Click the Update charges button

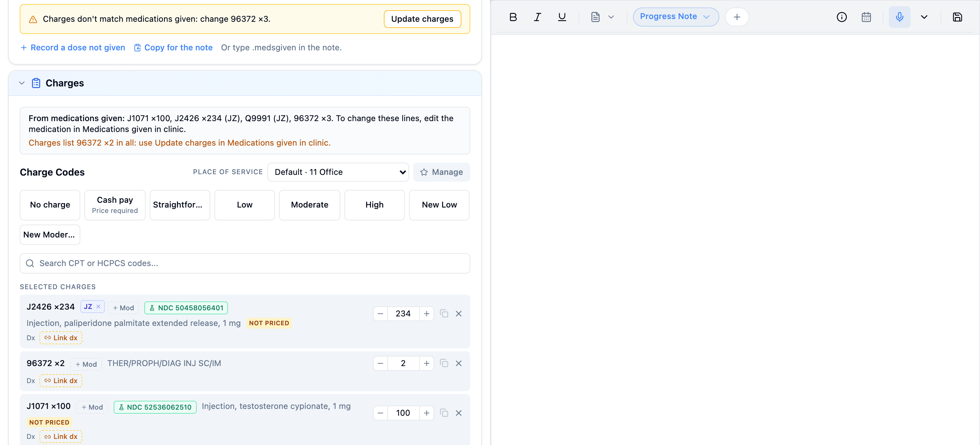coord(422,19)
